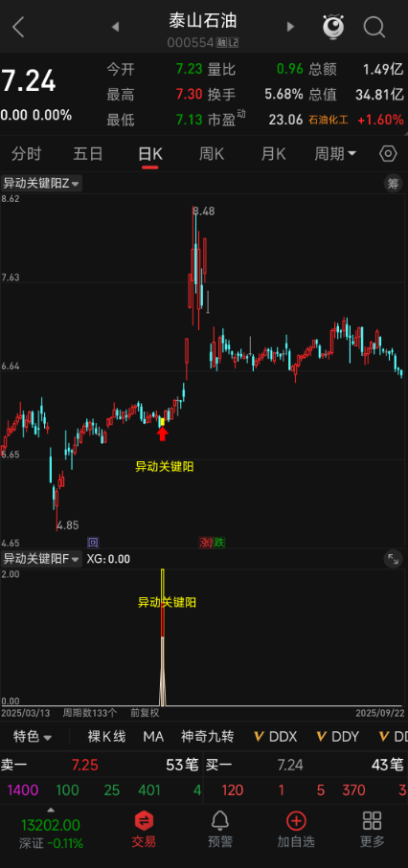Tap the 43笔 buy order count

coord(388,765)
